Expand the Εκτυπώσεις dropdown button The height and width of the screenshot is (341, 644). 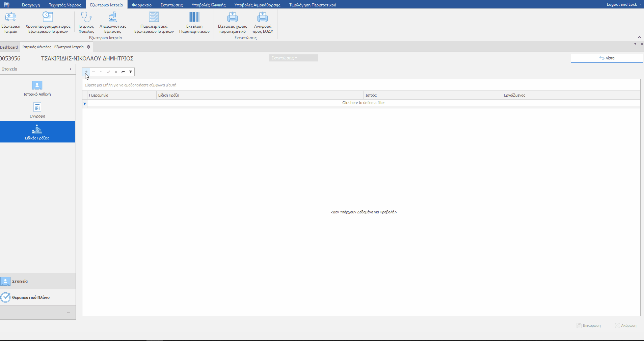pos(293,58)
